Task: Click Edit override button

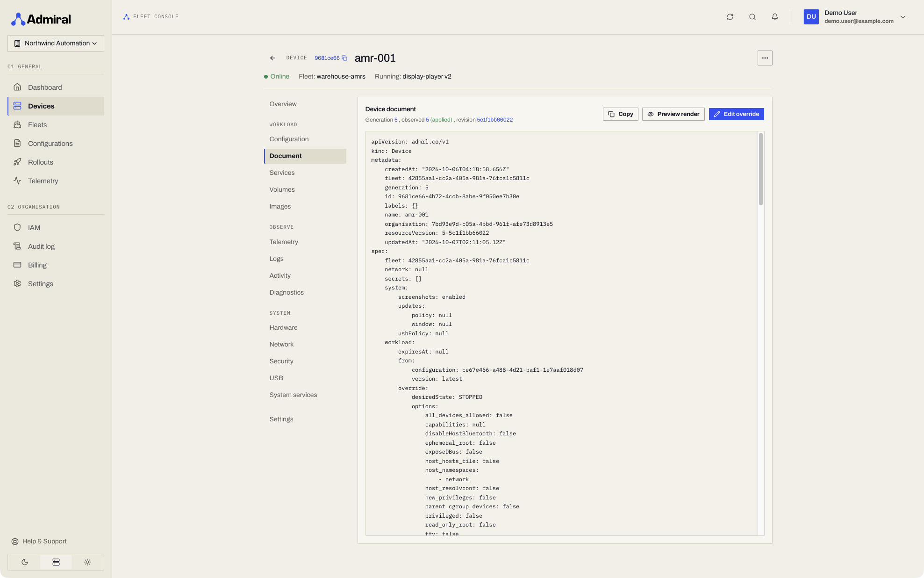Action: click(x=736, y=114)
